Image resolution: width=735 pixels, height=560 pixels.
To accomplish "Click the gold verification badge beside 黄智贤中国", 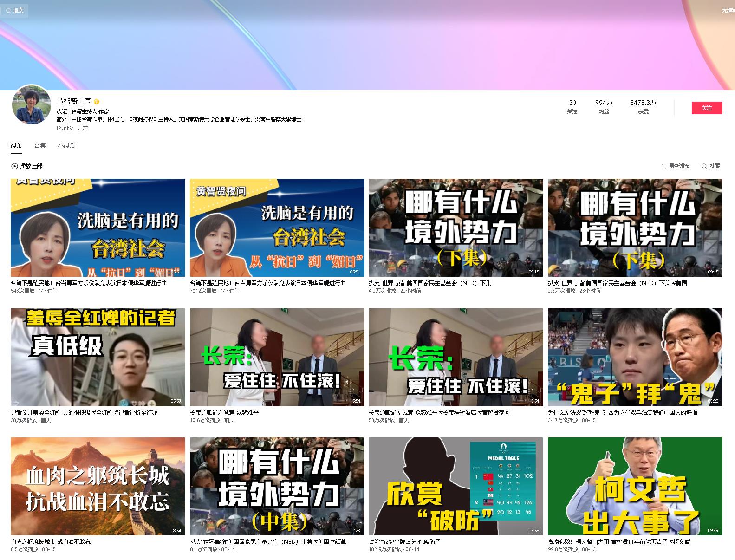I will coord(97,102).
